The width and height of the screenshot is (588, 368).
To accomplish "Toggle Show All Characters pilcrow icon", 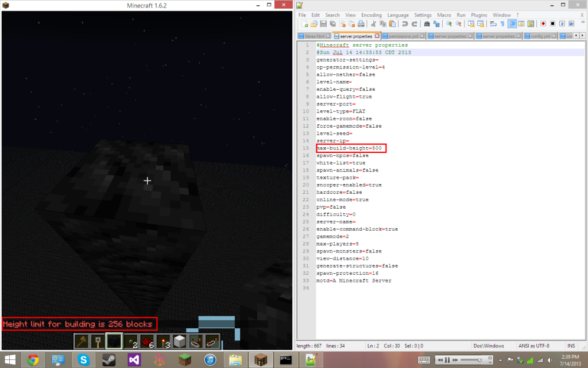I will click(x=502, y=24).
